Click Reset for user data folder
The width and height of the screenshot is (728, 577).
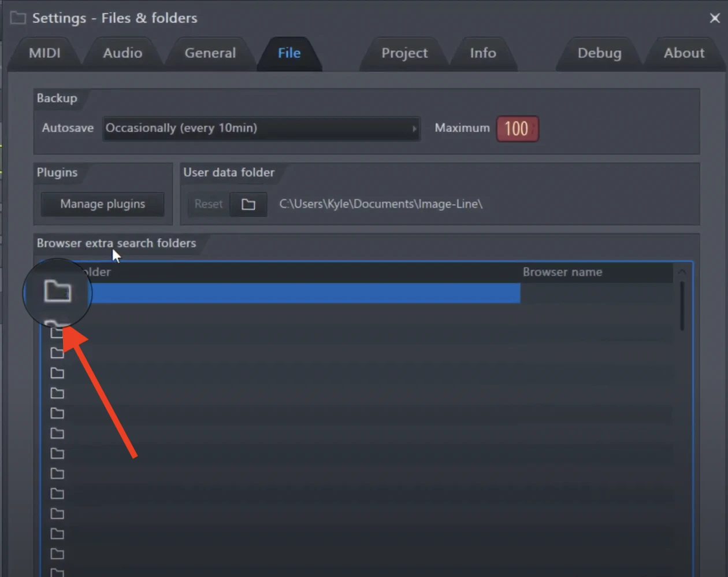tap(208, 205)
